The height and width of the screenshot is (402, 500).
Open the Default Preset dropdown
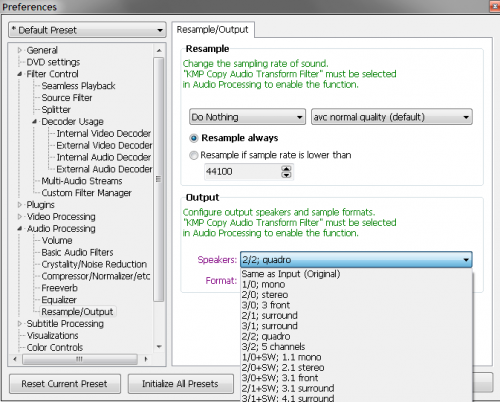(x=87, y=30)
